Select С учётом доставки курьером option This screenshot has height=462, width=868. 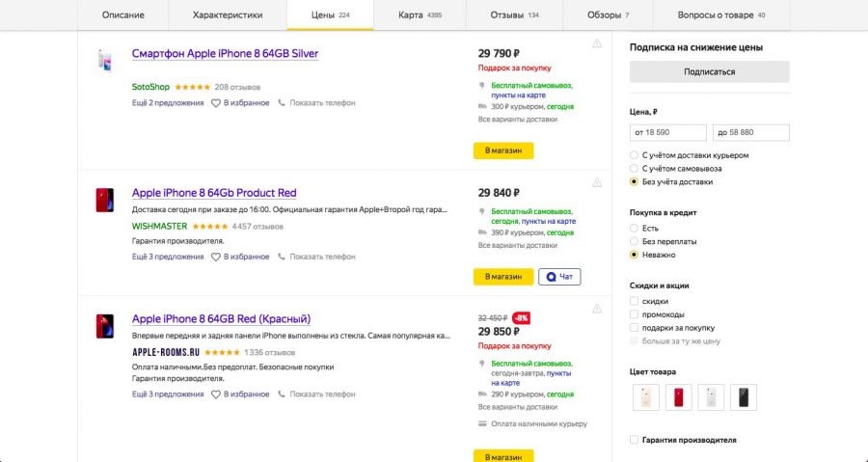click(634, 155)
